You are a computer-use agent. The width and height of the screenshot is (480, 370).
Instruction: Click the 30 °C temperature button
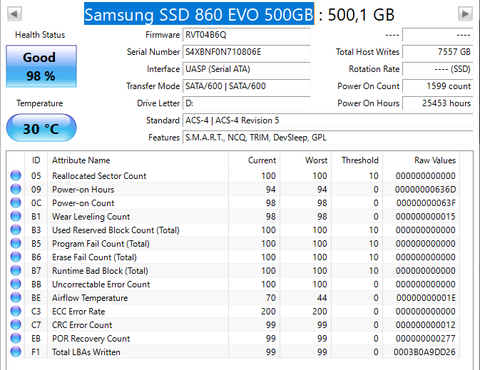41,128
